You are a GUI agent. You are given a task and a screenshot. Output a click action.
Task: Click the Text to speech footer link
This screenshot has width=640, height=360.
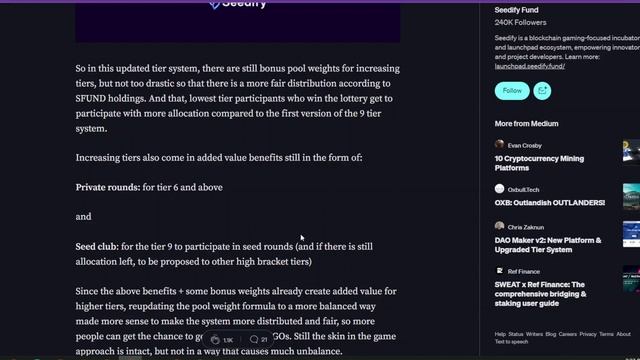pos(511,342)
